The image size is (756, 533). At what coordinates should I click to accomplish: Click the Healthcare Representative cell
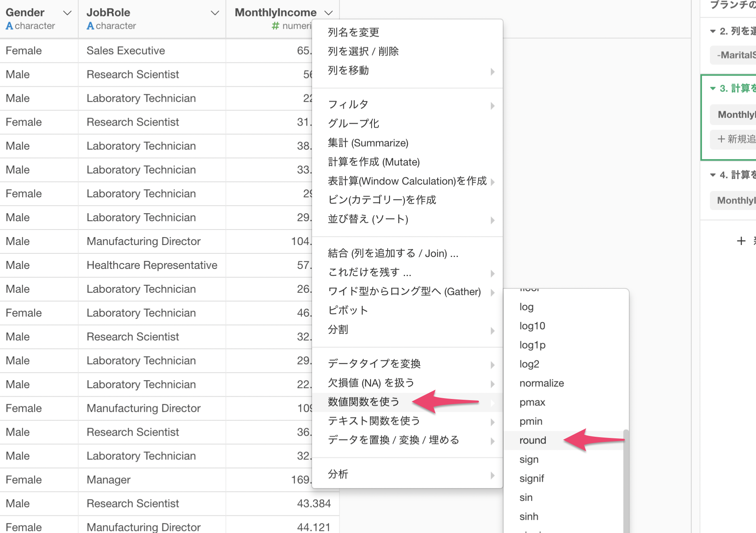(152, 265)
